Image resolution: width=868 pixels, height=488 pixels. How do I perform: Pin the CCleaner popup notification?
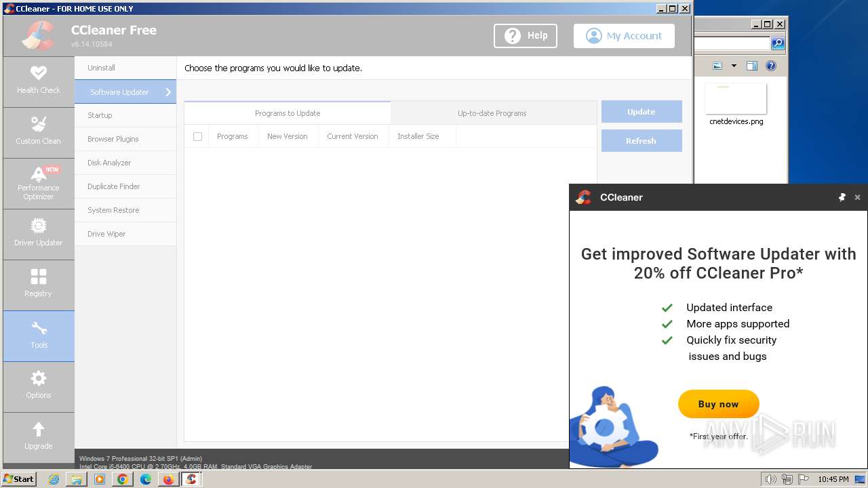tap(842, 197)
